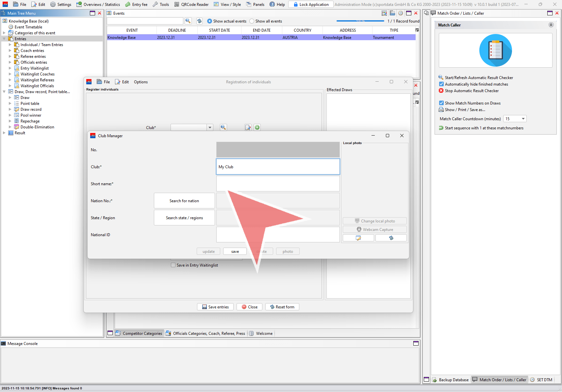The height and width of the screenshot is (392, 562).
Task: Open SET DTM tab at bottom right
Action: [x=541, y=380]
